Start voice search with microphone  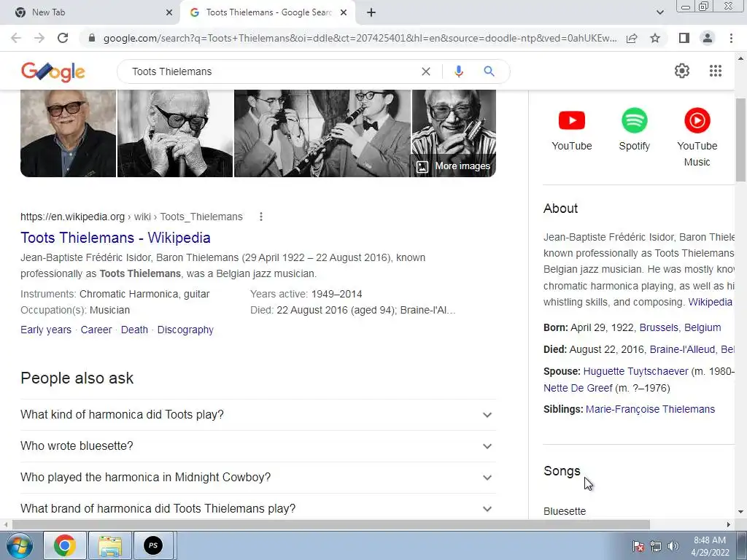(x=458, y=71)
